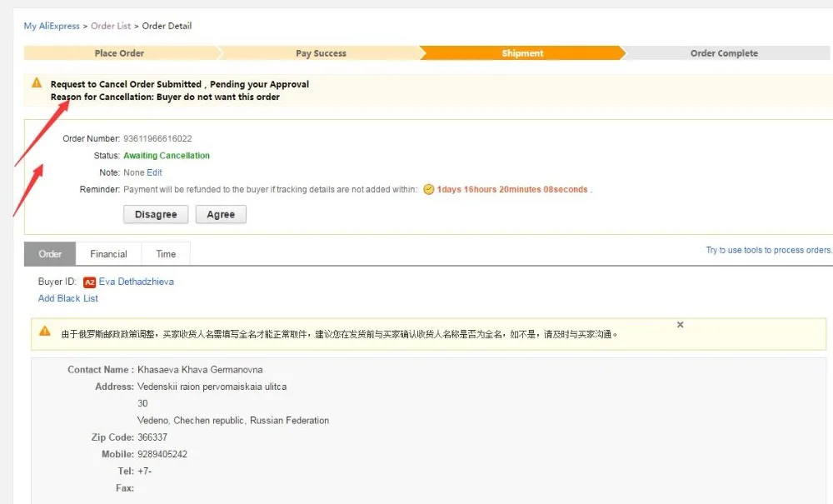Click the Shipment progress step
Viewport: 833px width, 504px height.
click(x=523, y=53)
